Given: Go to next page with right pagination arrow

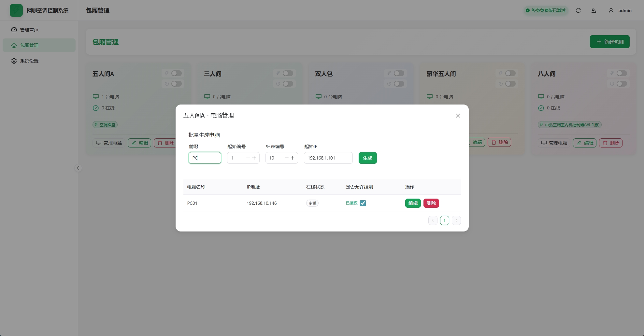Looking at the screenshot, I should (x=456, y=220).
